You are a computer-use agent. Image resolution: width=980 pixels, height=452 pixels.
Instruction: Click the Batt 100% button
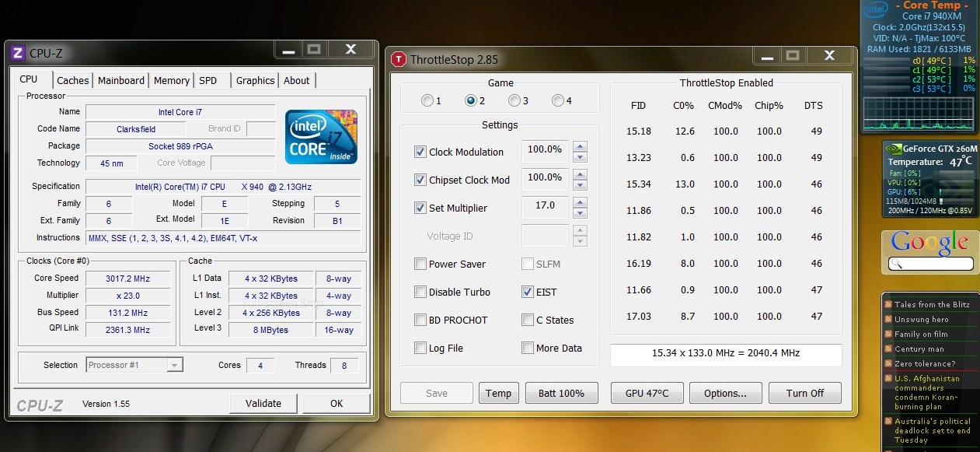[561, 393]
